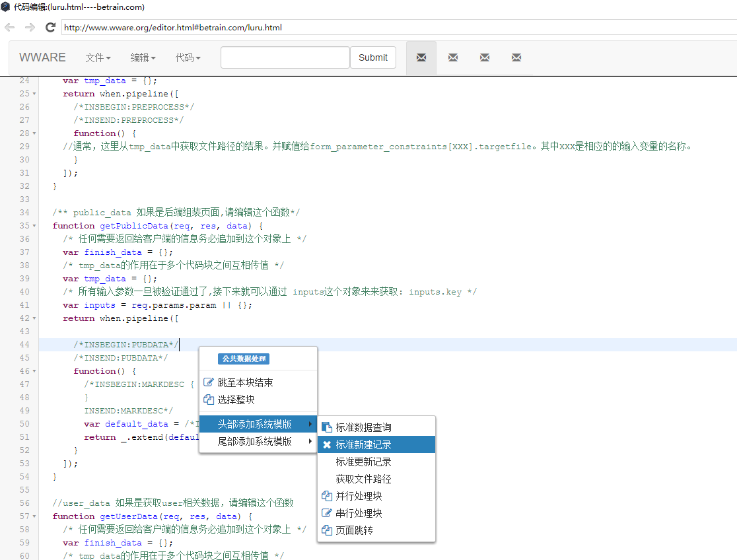Image resolution: width=737 pixels, height=560 pixels.
Task: Click the INSBEGIN:PUBDATA comment on line 44
Action: [126, 345]
